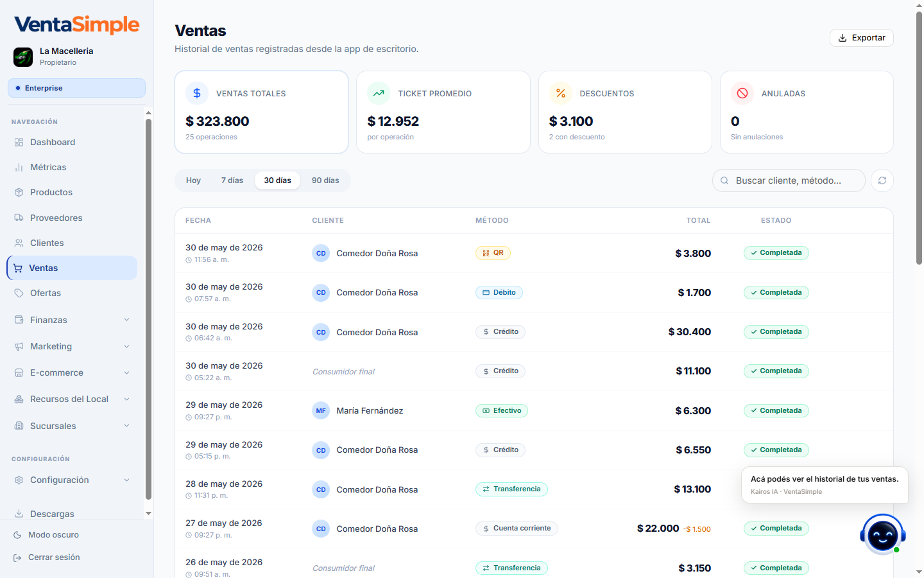This screenshot has height=578, width=924.
Task: Click the E-commerce storefront icon
Action: [x=19, y=372]
